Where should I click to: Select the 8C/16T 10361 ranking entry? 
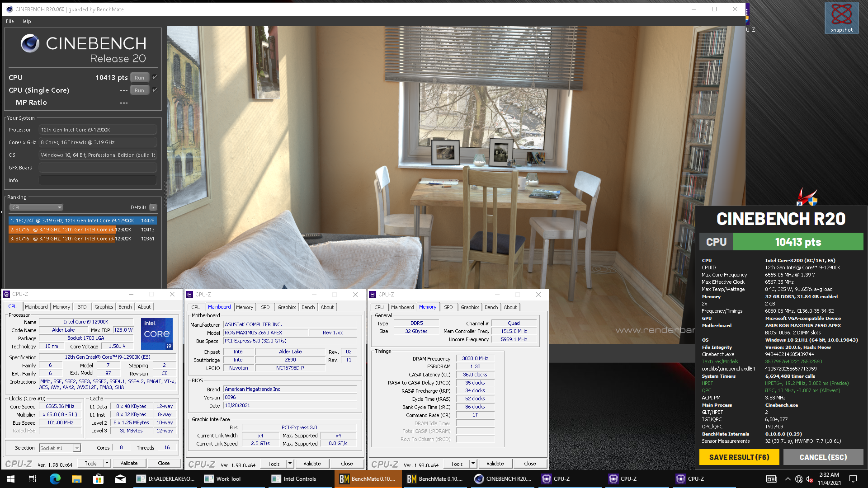(83, 239)
